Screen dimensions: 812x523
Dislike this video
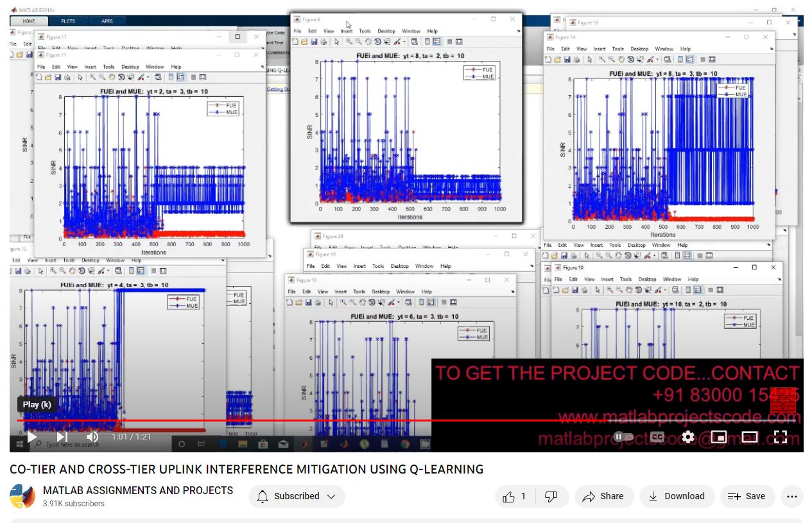[550, 496]
